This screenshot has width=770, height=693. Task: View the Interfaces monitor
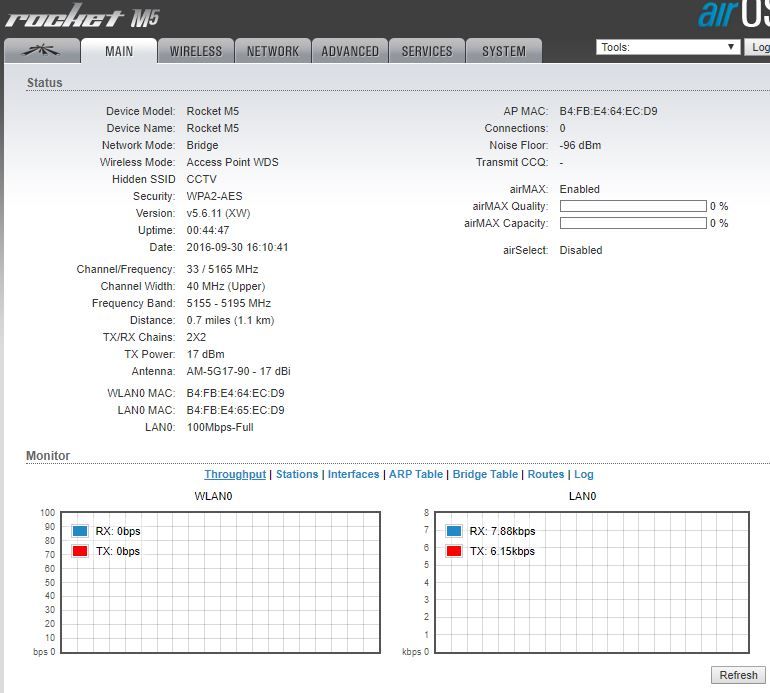click(x=353, y=474)
